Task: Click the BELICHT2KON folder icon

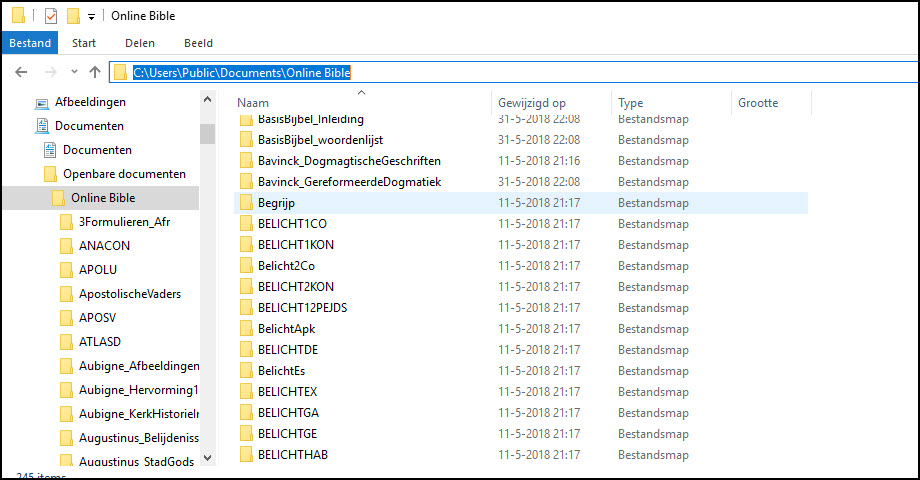Action: (x=246, y=287)
